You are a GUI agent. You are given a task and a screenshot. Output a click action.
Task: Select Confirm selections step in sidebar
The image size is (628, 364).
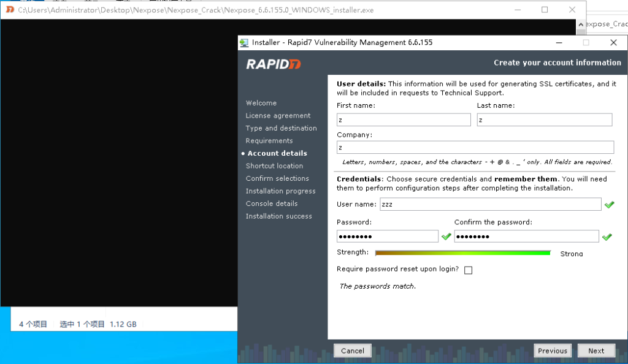click(277, 178)
